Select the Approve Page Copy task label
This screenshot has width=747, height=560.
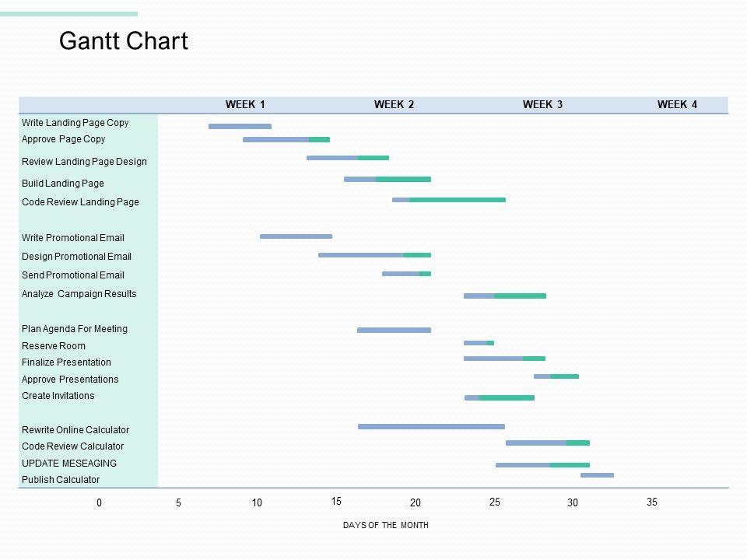pos(63,139)
